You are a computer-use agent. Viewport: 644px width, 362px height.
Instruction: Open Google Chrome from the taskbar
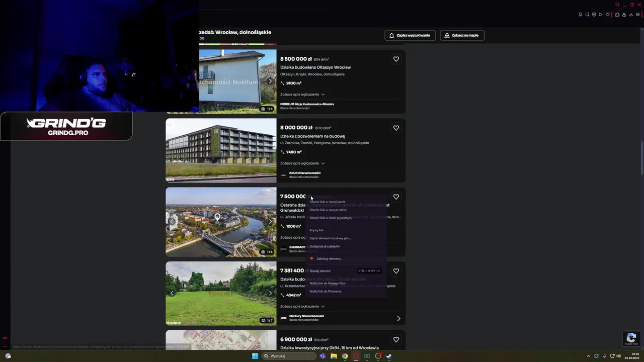[345, 356]
